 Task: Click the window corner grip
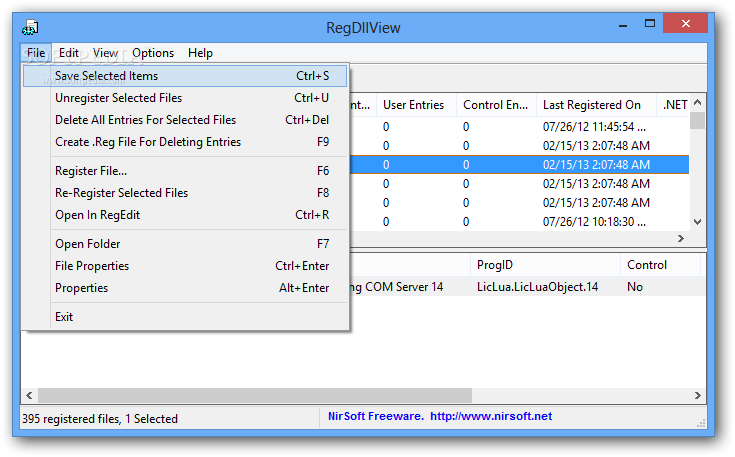point(701,423)
